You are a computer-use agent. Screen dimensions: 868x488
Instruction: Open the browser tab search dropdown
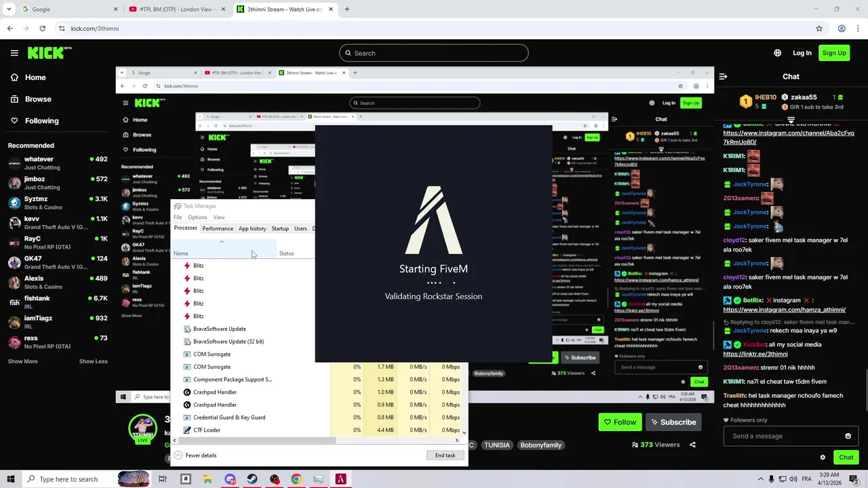[9, 9]
